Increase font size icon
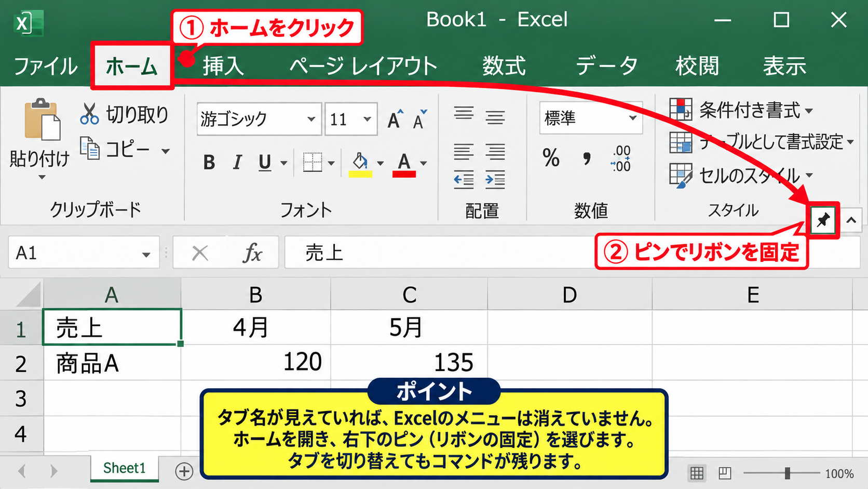The width and height of the screenshot is (868, 489). coord(396,119)
